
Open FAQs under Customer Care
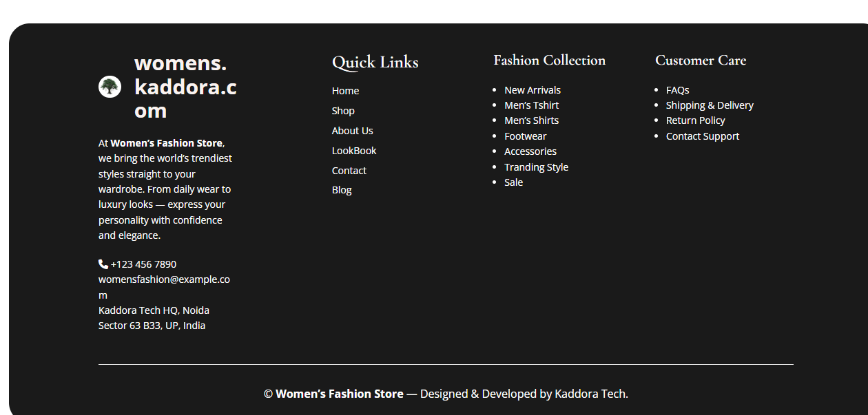(677, 90)
